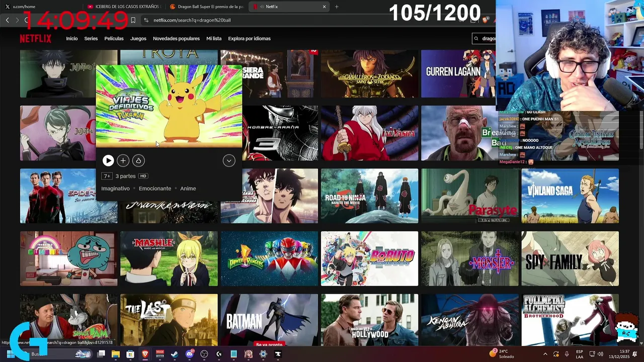Open the Vinland Saga thumbnail
Viewport: 644px width, 362px height.
click(x=570, y=196)
